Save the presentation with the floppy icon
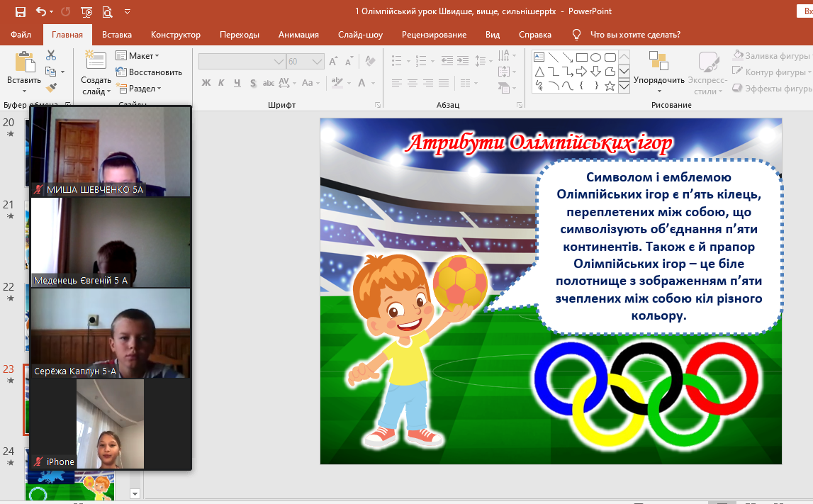The image size is (813, 504). pos(21,11)
